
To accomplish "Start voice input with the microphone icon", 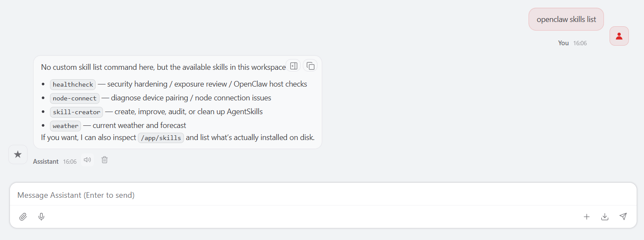I will click(x=41, y=217).
